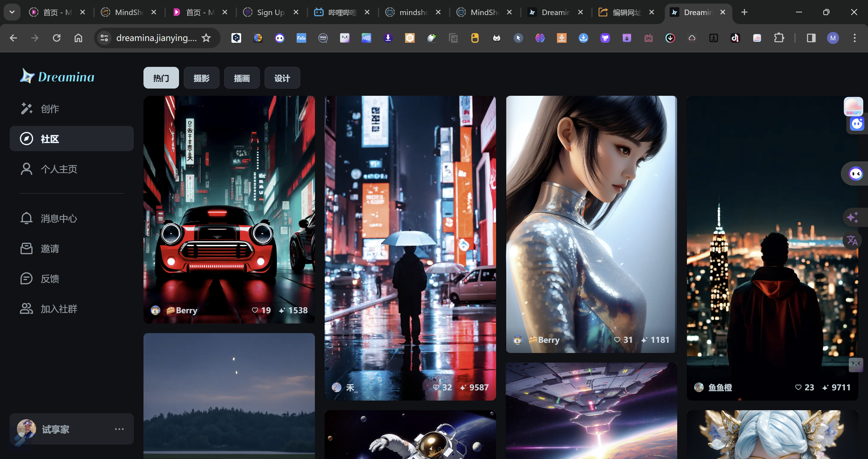This screenshot has width=868, height=459.
Task: Click the translate floating icon
Action: (x=852, y=240)
